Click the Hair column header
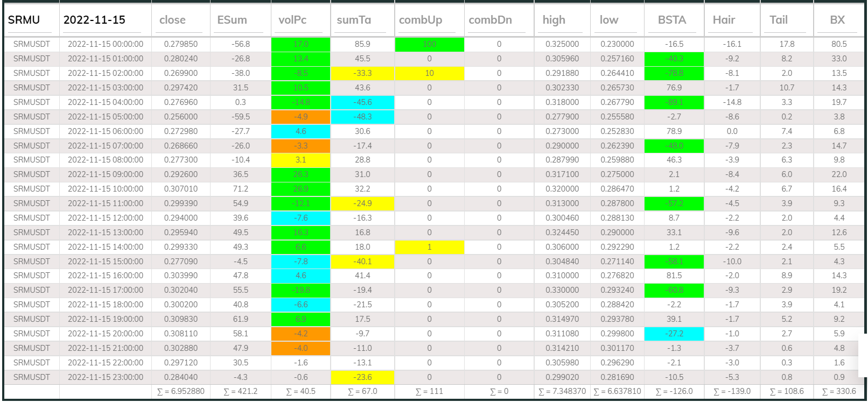This screenshot has width=868, height=402. click(724, 20)
